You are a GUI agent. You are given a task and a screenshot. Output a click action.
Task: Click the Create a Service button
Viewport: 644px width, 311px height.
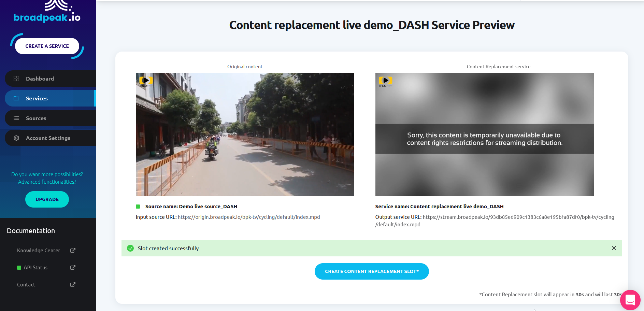(x=47, y=46)
